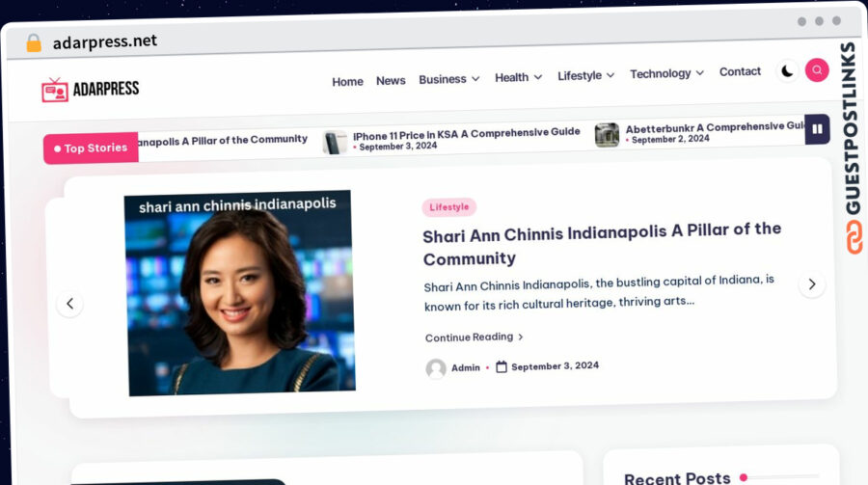Expand the Health dropdown menu
Screen dimensions: 868x485
tap(518, 77)
